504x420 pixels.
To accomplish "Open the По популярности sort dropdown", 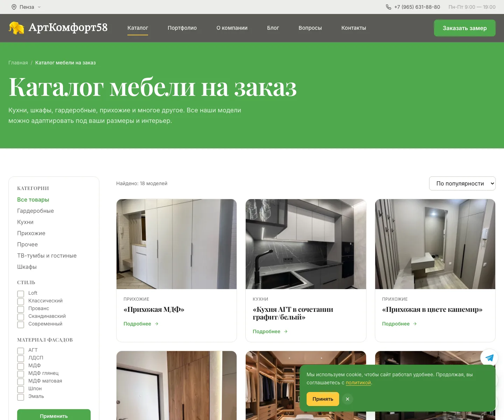I will tap(462, 183).
